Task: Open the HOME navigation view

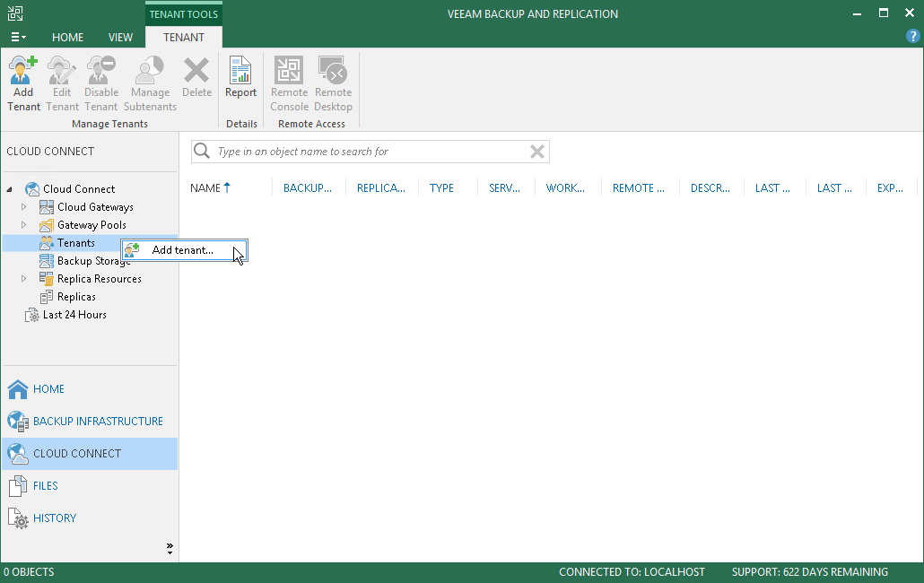Action: point(90,389)
